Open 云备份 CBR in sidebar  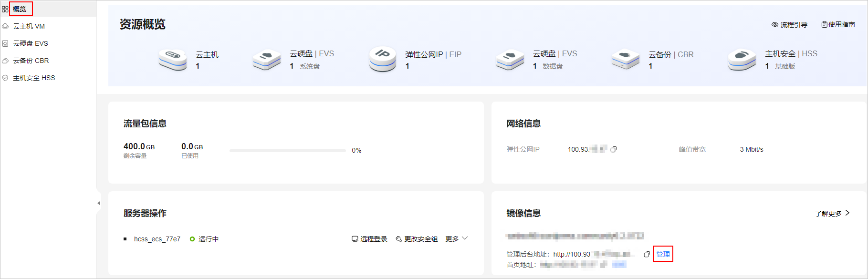pyautogui.click(x=31, y=61)
